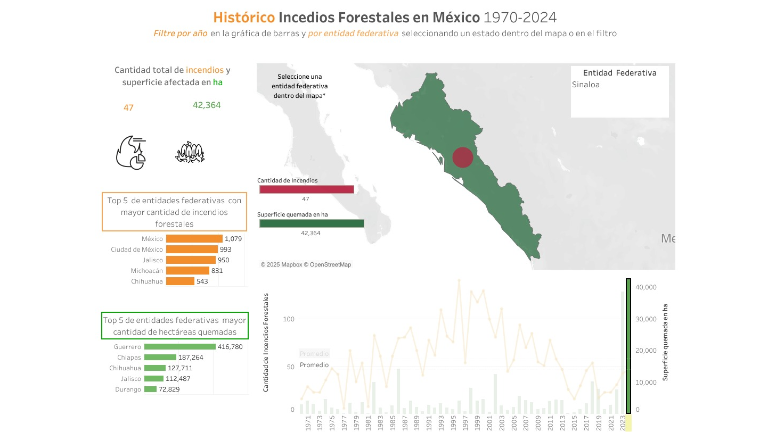The image size is (768, 432).
Task: Click the Durango green bar showing 72,829
Action: pos(150,389)
